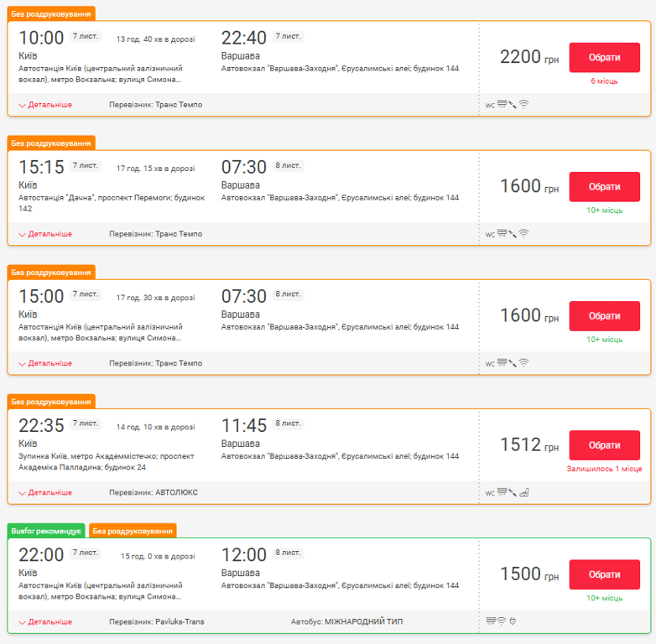Click the Без роздруковування label on the 15:00 trip
This screenshot has height=644, width=656.
pyautogui.click(x=51, y=273)
